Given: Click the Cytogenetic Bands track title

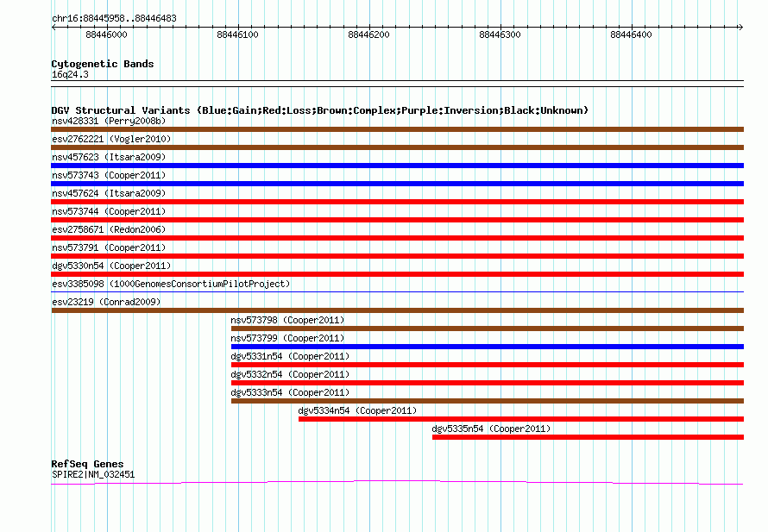Looking at the screenshot, I should (103, 64).
